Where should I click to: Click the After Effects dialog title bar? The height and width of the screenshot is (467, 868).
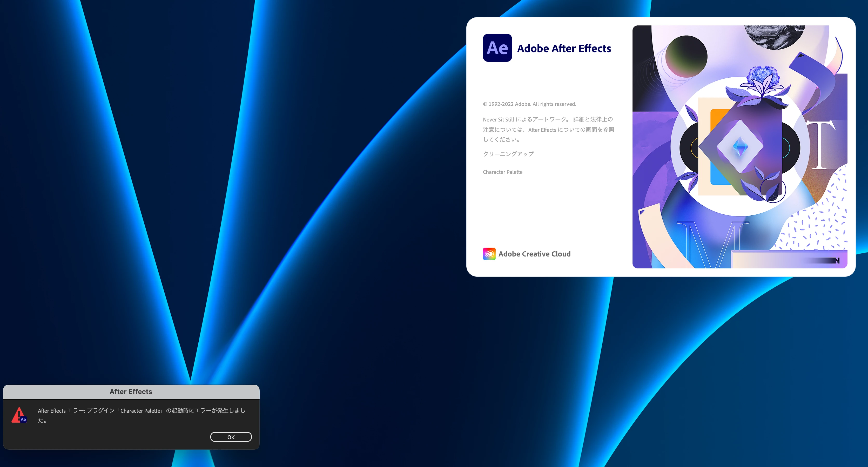[131, 391]
